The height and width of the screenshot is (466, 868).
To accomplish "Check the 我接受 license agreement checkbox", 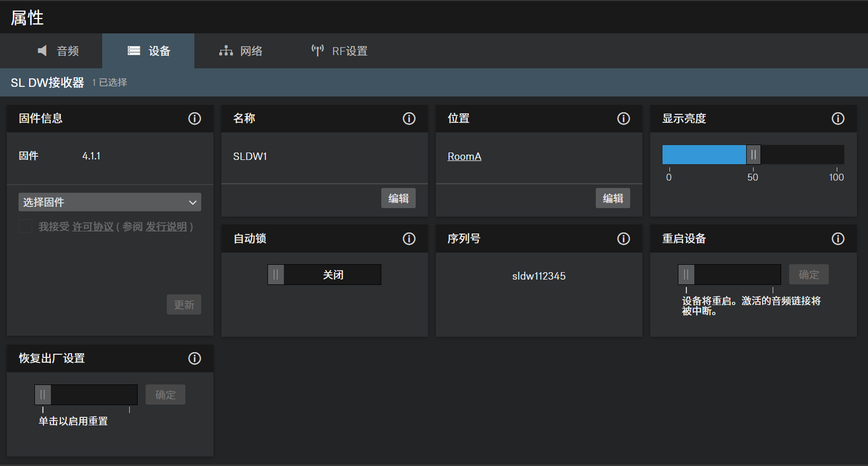I will (25, 227).
